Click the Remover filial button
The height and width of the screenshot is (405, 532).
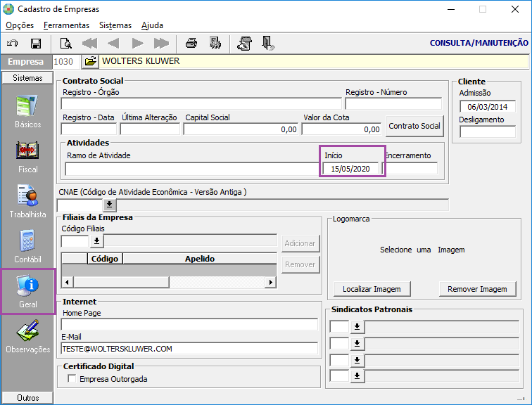tap(300, 264)
